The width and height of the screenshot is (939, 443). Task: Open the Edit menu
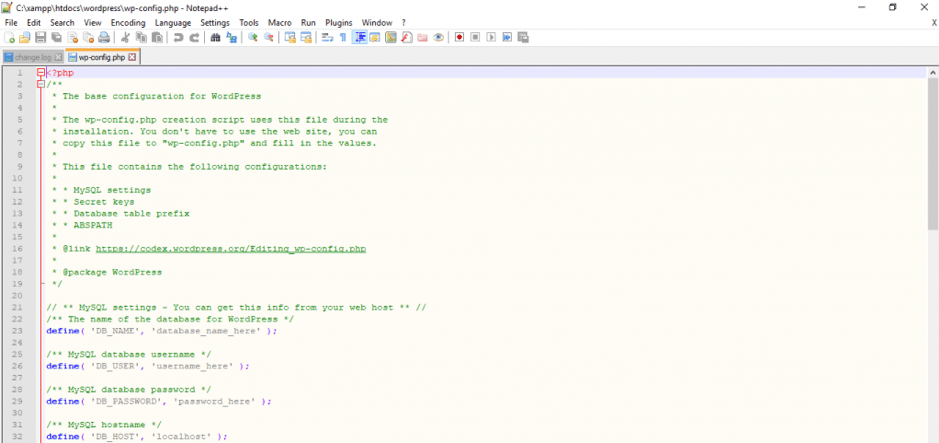[x=34, y=23]
